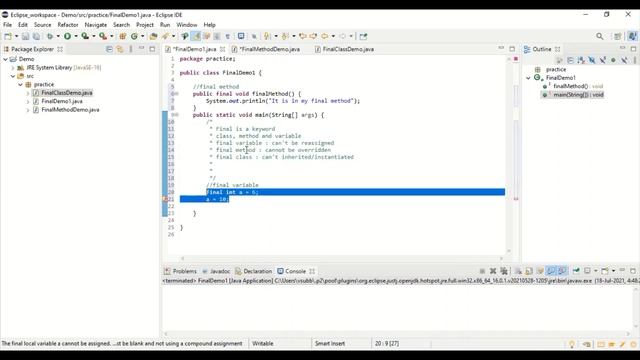
Task: Toggle Hide Local Types in Outline toolbar
Action: click(x=624, y=60)
